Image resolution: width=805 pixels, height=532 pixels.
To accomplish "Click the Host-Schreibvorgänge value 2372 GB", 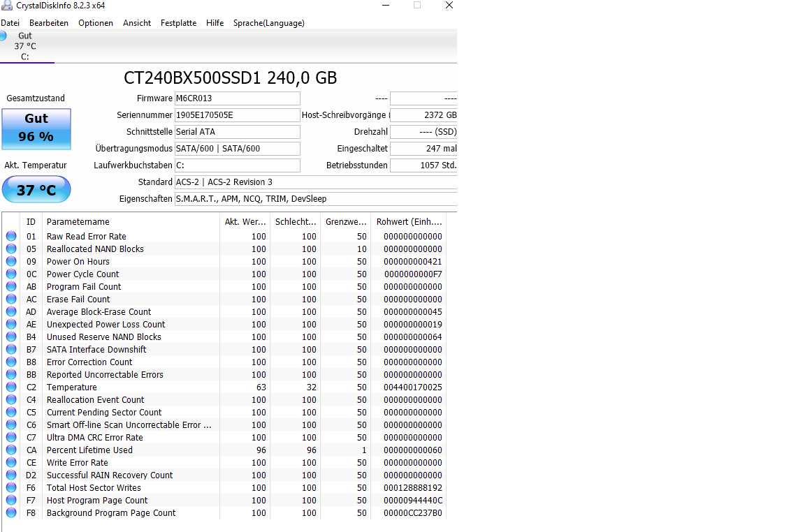I will click(423, 115).
